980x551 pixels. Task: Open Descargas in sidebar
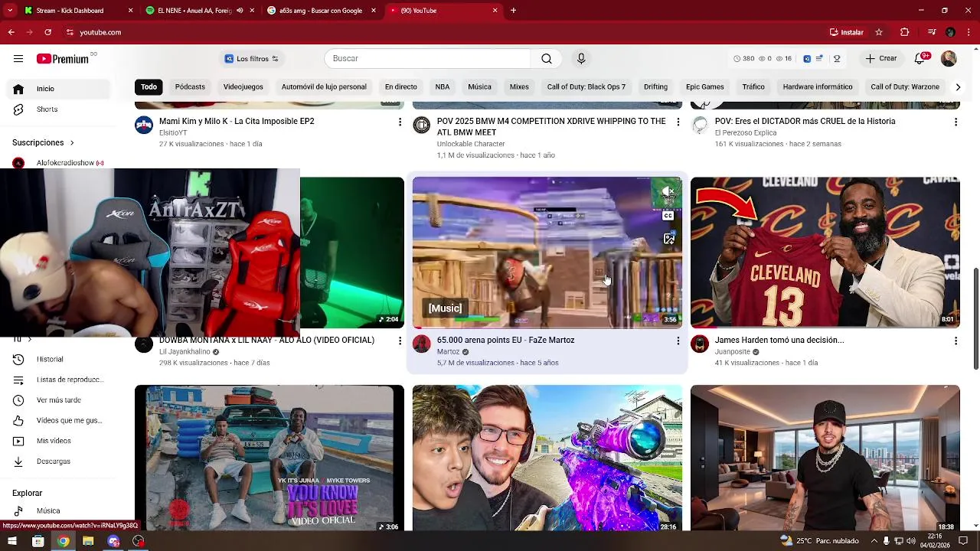point(60,461)
